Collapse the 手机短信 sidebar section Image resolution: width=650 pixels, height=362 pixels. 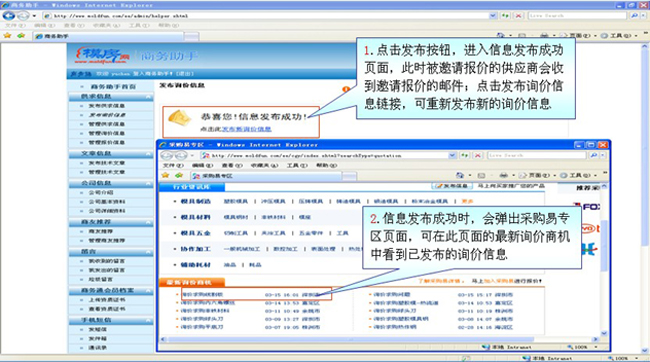tap(148, 321)
